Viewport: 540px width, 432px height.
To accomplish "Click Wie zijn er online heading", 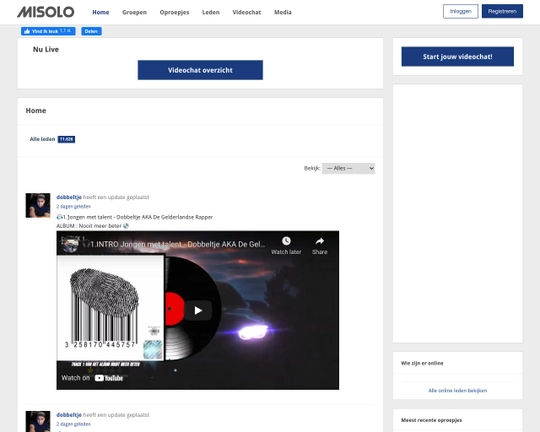I will pos(422,363).
